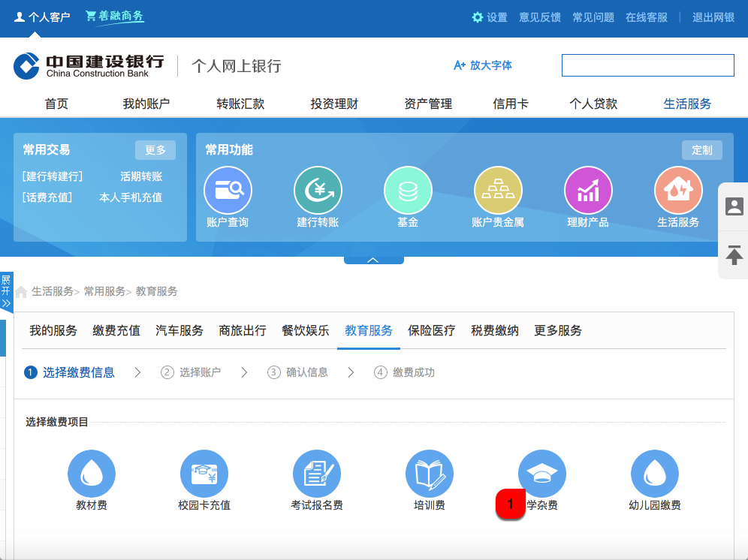Open the 账户查询 account inquiry icon
The height and width of the screenshot is (560, 748).
[x=228, y=191]
